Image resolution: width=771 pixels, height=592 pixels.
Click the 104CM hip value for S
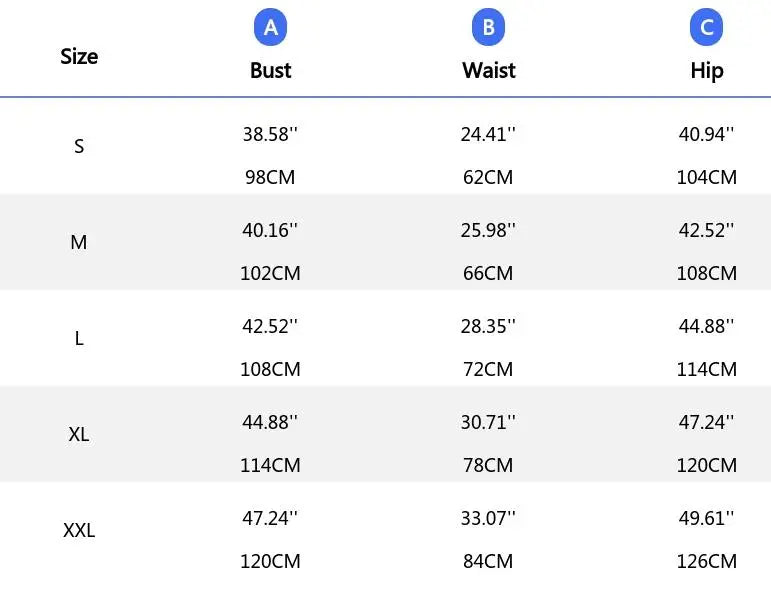point(706,177)
